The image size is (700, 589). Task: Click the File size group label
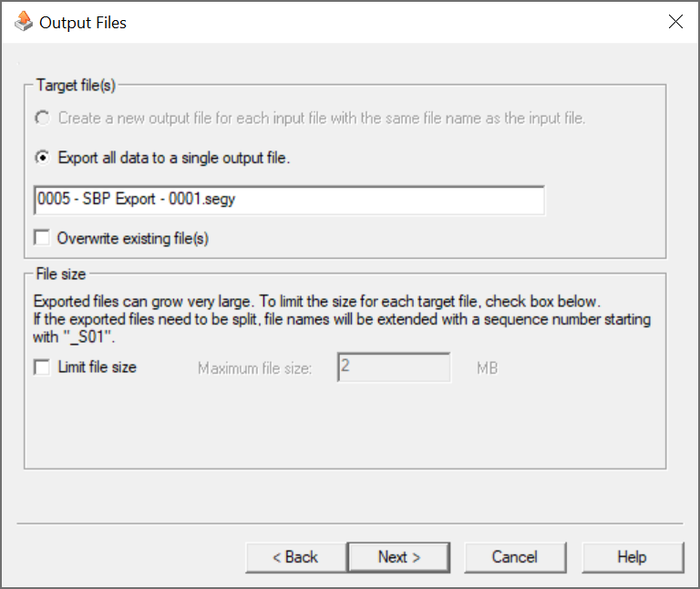point(60,273)
